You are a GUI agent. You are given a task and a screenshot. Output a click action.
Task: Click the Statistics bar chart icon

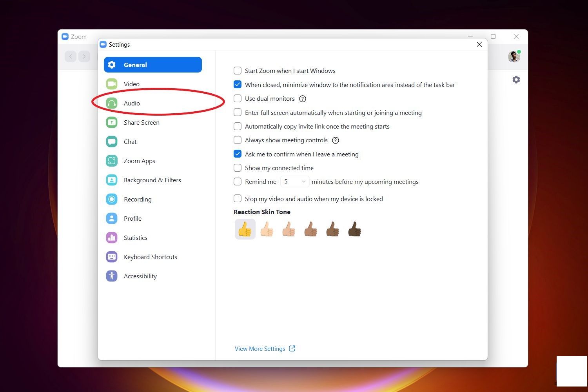[x=112, y=238]
